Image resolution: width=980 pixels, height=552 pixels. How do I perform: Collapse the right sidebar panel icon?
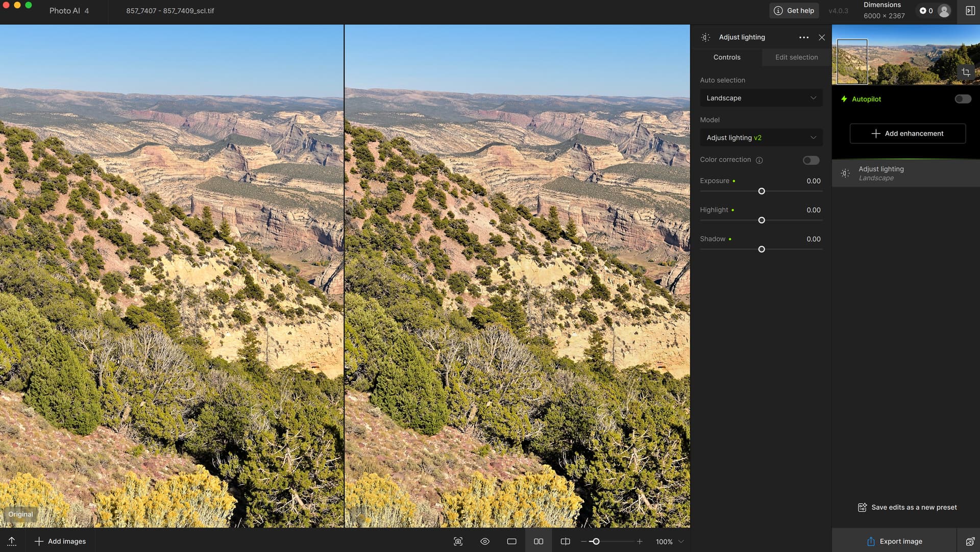(970, 11)
